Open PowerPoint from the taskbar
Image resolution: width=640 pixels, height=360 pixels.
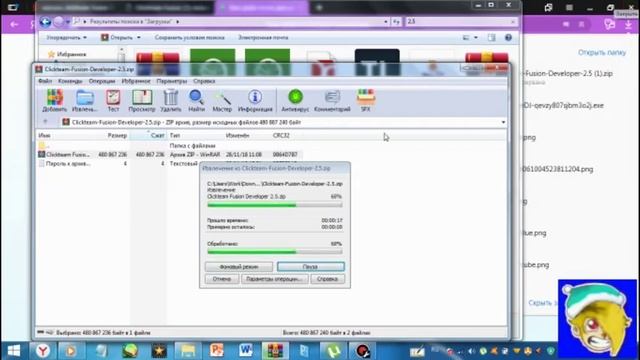pos(217,351)
